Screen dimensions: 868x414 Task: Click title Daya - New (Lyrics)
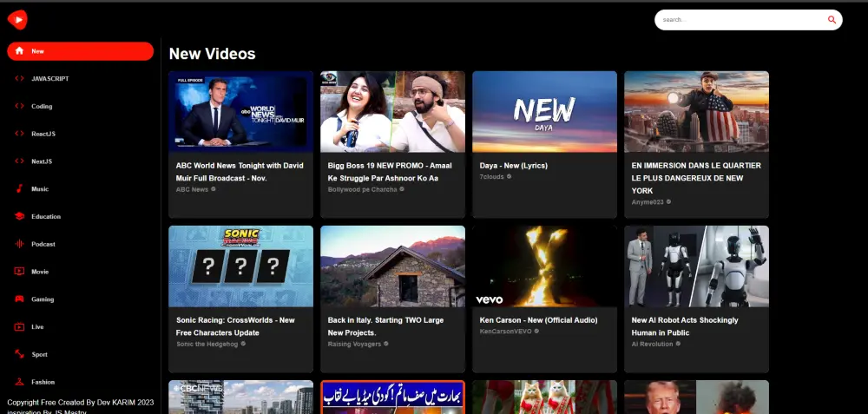(514, 166)
